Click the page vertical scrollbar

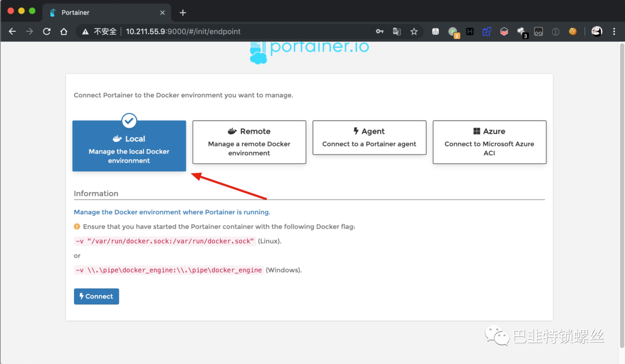pyautogui.click(x=622, y=196)
